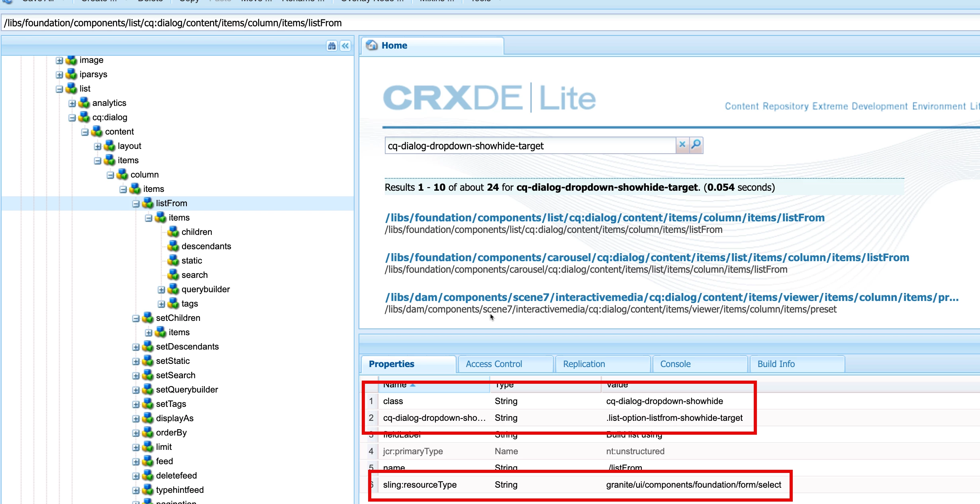Collapse the tree panel with the double-arrow icon
The width and height of the screenshot is (980, 504).
pyautogui.click(x=345, y=46)
